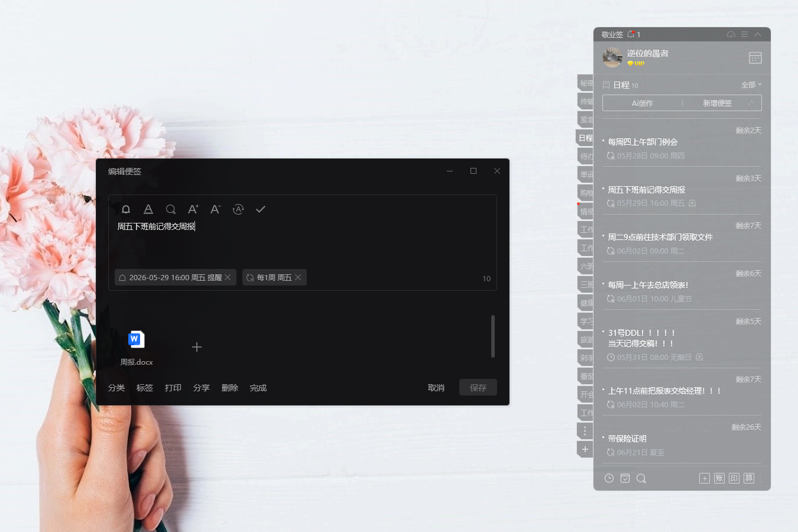Mark note as 完成 in editor footer
This screenshot has height=532, width=798.
(x=258, y=388)
